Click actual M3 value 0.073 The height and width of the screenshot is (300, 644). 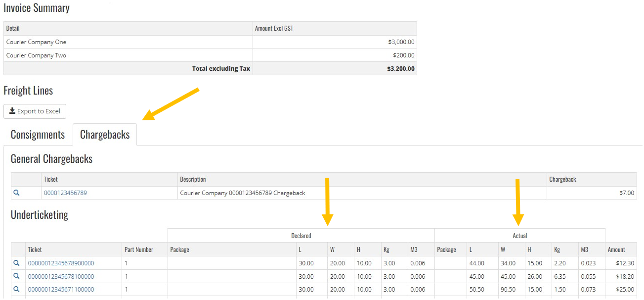click(589, 290)
